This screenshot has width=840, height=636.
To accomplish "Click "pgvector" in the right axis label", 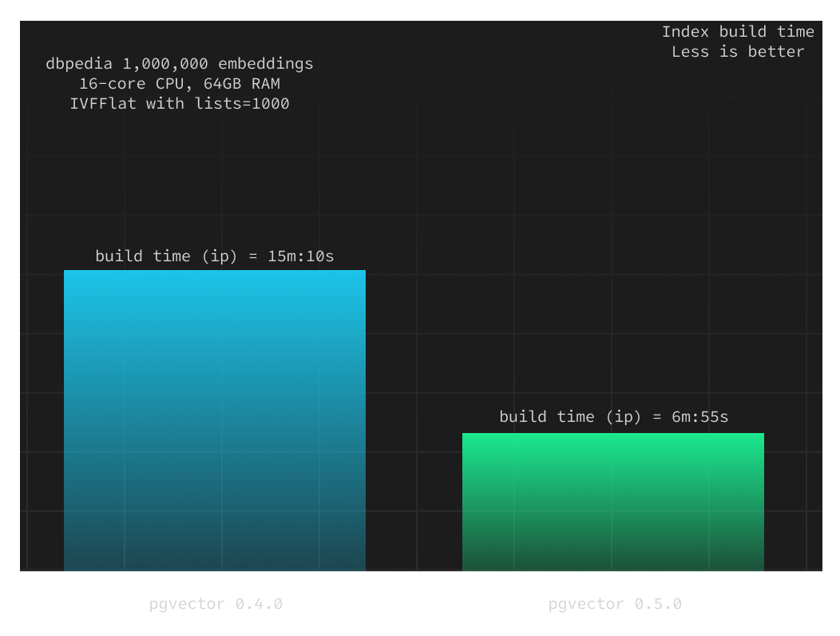I will (x=587, y=604).
